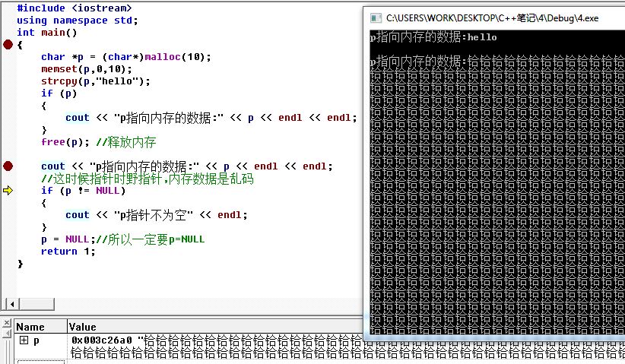Click horizontal scrollbar thumb in editor

pos(36,304)
